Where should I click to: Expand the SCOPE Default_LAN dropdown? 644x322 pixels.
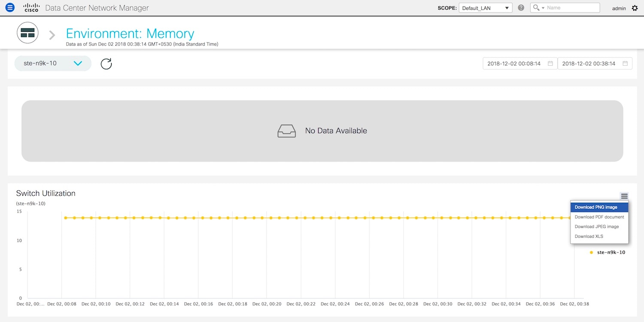(486, 8)
